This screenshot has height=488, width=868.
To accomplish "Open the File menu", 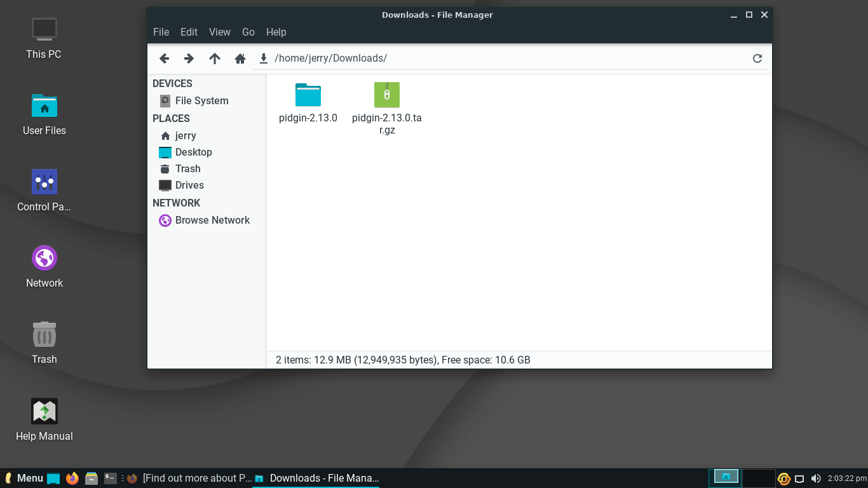I will pos(161,32).
